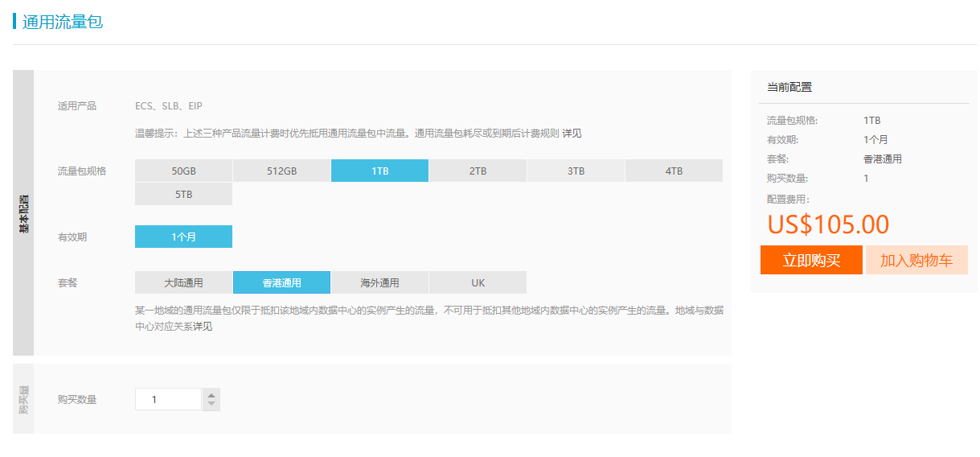
Task: Select the 大陆通用 plan
Action: 183,282
